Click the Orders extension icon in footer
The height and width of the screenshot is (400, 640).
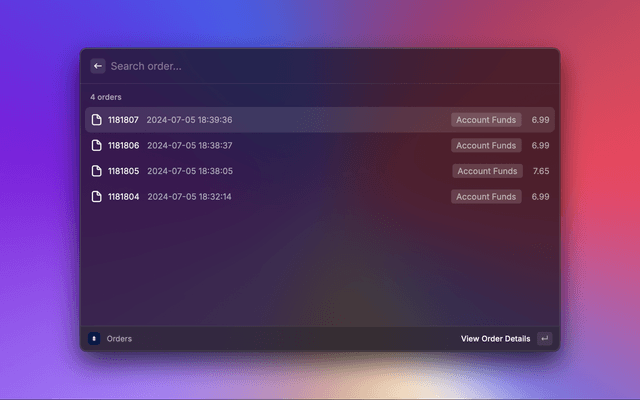(94, 339)
